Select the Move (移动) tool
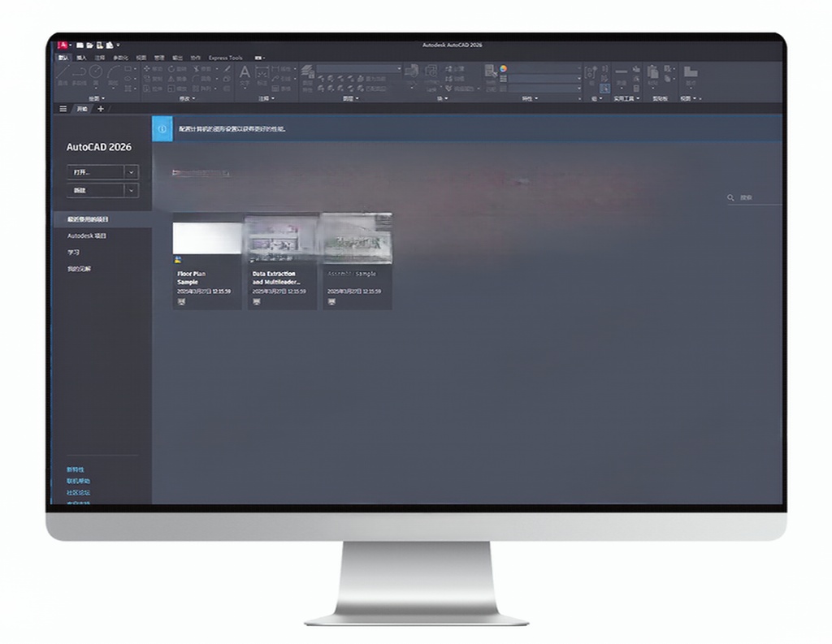This screenshot has width=832, height=644. click(154, 69)
